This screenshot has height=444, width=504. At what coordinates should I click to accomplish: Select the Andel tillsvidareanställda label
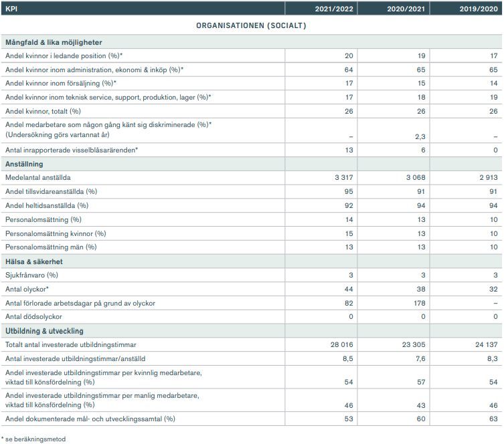click(x=51, y=192)
